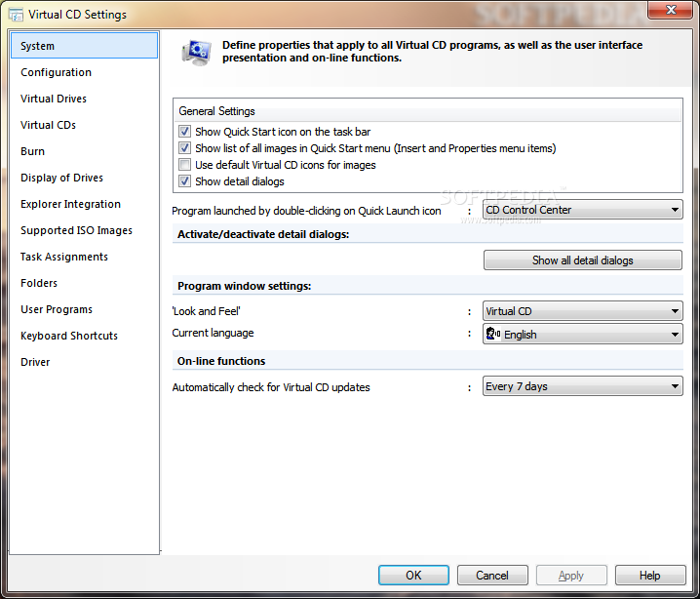Viewport: 700px width, 599px height.
Task: Click Show all detail dialogs button
Action: pos(583,260)
